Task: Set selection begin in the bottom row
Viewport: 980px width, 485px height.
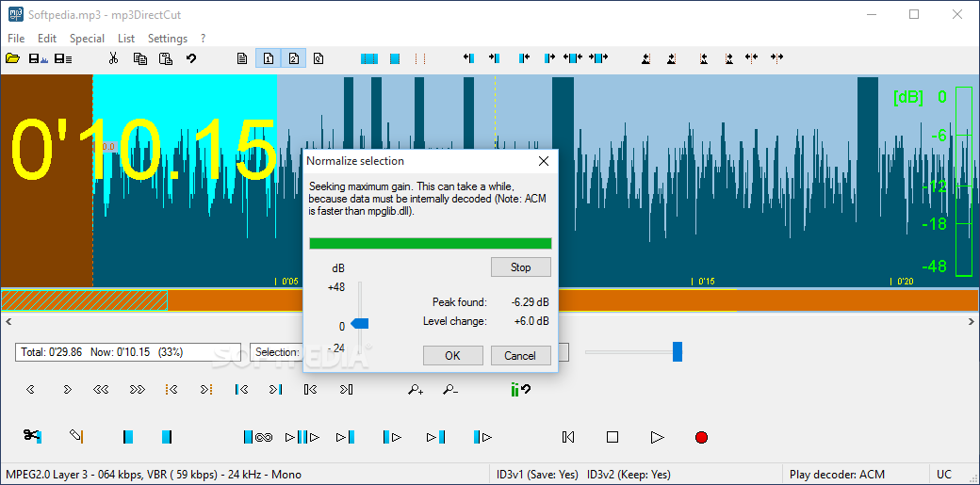Action: click(x=128, y=437)
